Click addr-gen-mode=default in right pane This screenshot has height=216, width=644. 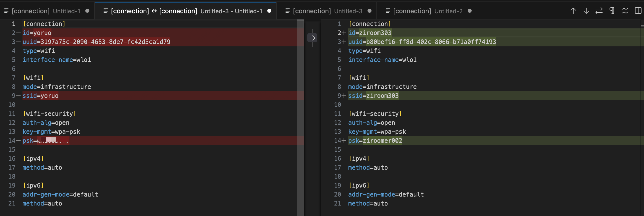(386, 194)
